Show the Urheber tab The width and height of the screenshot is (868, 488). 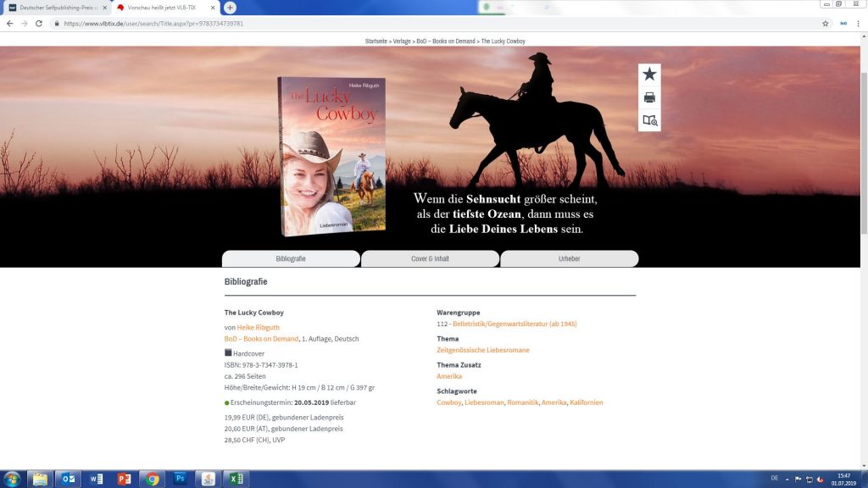click(569, 258)
